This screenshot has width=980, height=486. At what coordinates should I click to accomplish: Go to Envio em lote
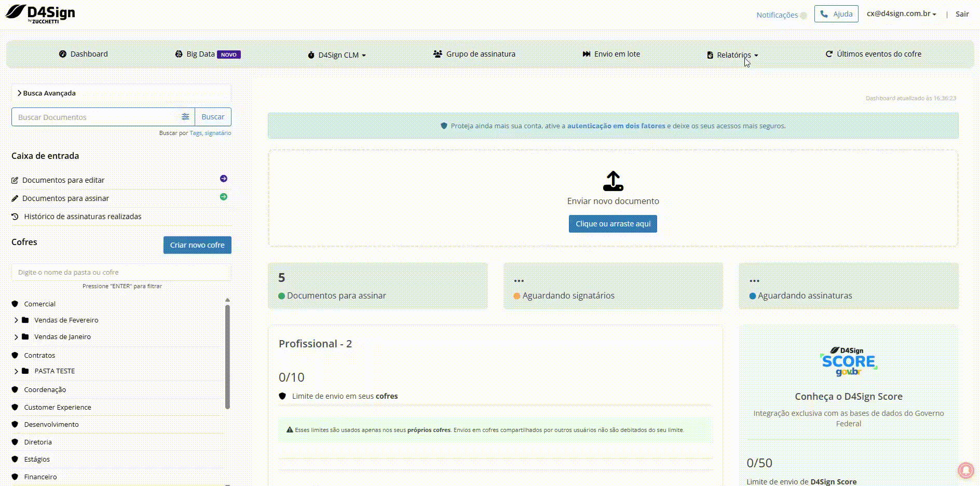coord(611,54)
